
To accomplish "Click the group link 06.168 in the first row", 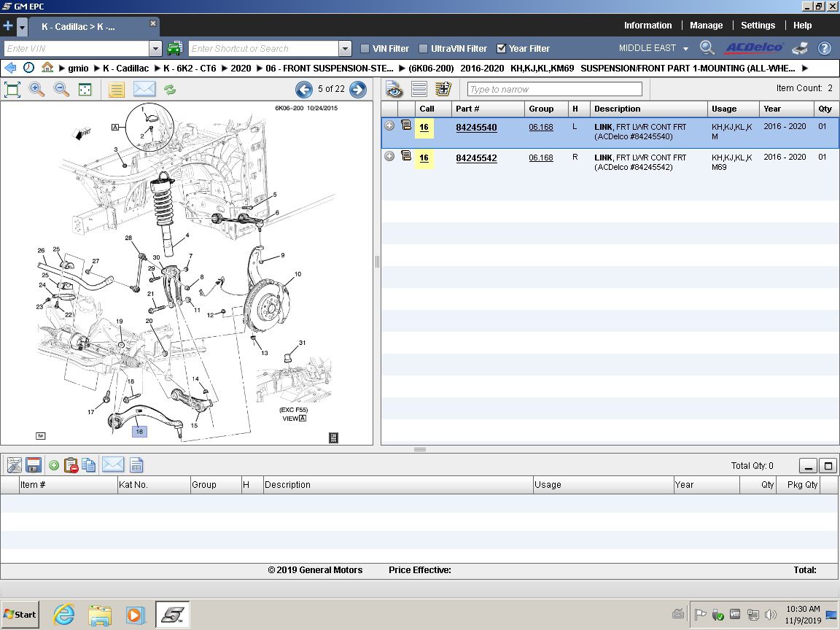I will pos(540,128).
